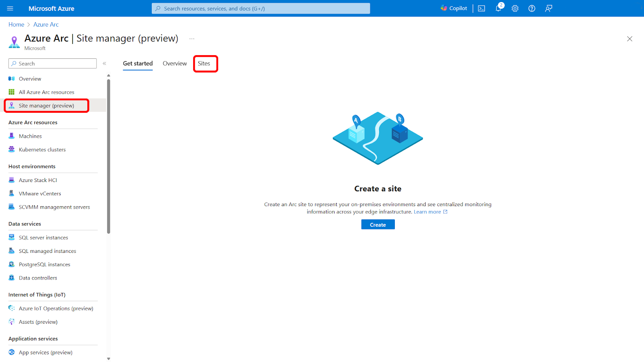Click the SCVMM management servers icon
This screenshot has width=644, height=362.
(12, 207)
